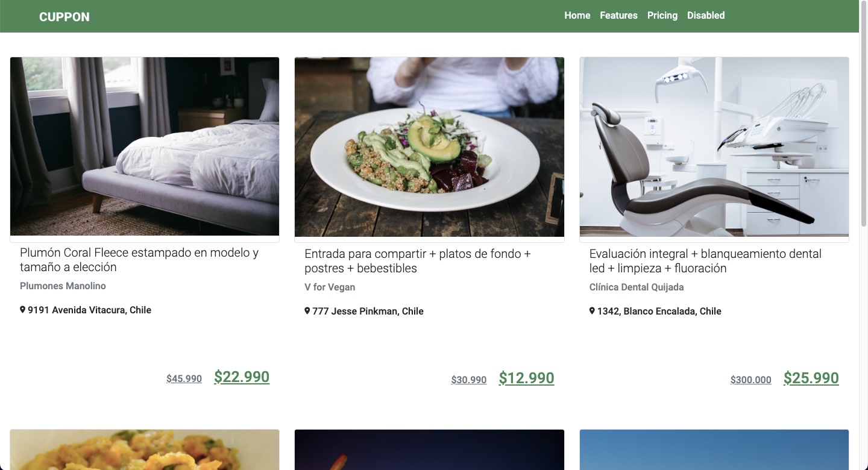868x470 pixels.
Task: Open the Home nav item
Action: (x=577, y=16)
